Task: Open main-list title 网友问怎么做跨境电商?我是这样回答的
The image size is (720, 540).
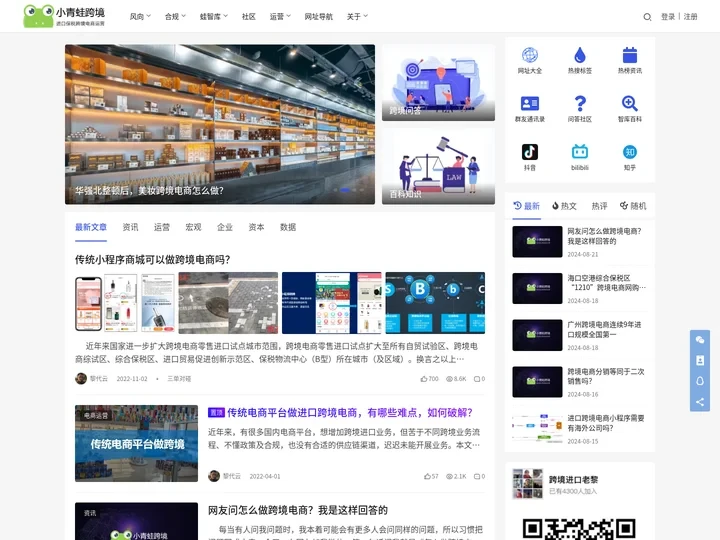Action: [x=298, y=510]
